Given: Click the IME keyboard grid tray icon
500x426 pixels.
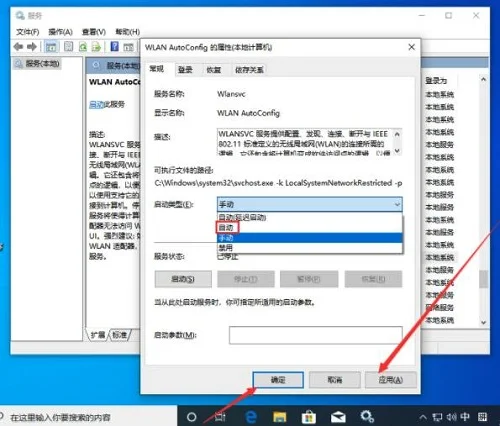Looking at the screenshot, I should (482, 417).
